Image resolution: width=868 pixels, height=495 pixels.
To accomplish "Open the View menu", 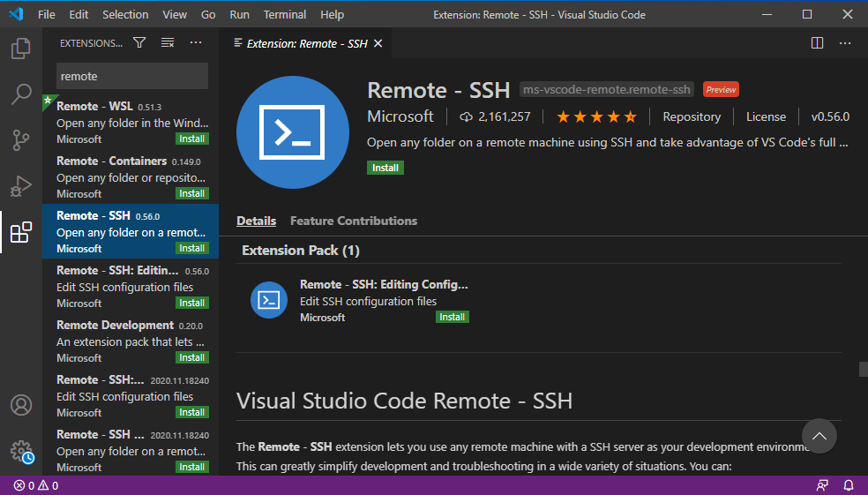I will click(x=175, y=14).
